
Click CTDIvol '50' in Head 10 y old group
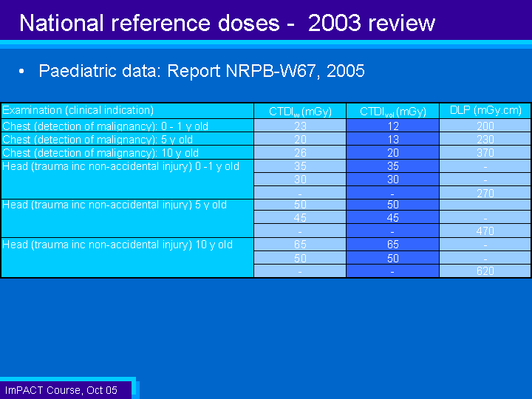coord(393,258)
